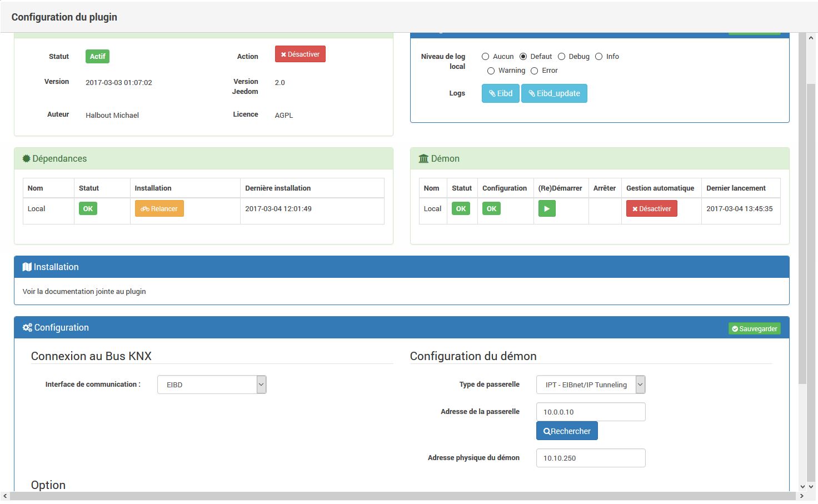Click the (Re)Démarrer column header
818x504 pixels.
pyautogui.click(x=560, y=188)
